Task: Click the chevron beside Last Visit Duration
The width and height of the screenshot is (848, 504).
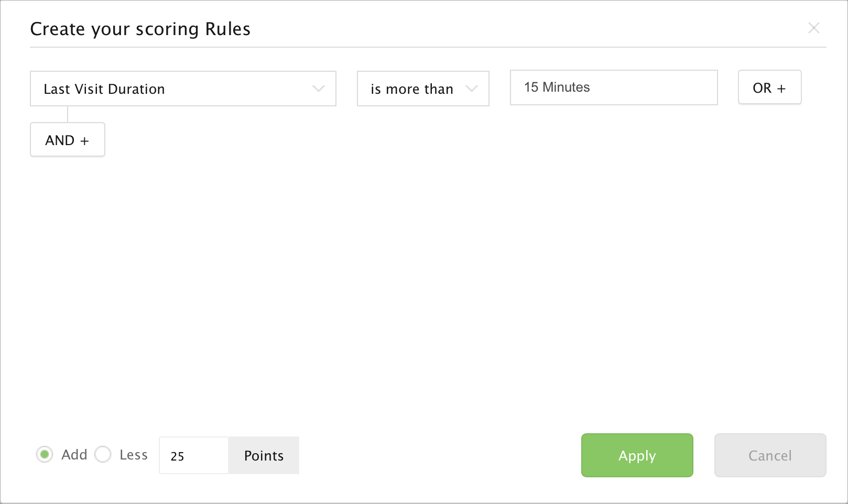Action: [318, 89]
